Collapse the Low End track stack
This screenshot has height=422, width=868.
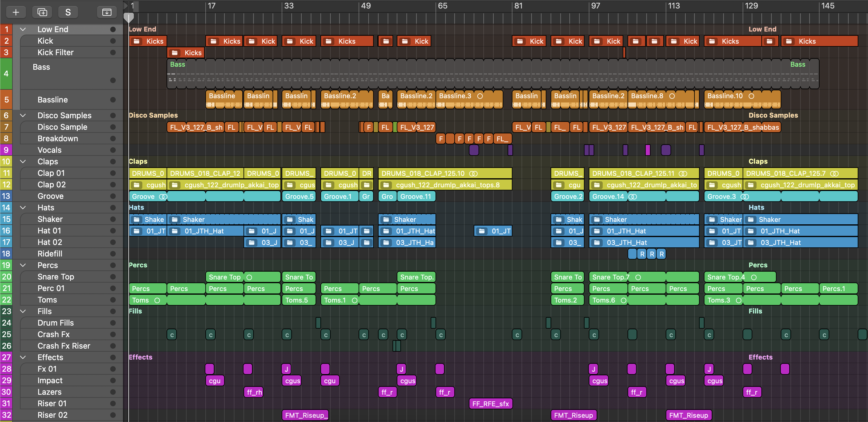(23, 29)
